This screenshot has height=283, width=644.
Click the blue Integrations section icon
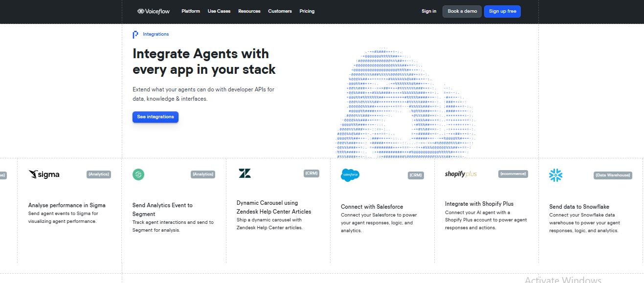pyautogui.click(x=135, y=34)
